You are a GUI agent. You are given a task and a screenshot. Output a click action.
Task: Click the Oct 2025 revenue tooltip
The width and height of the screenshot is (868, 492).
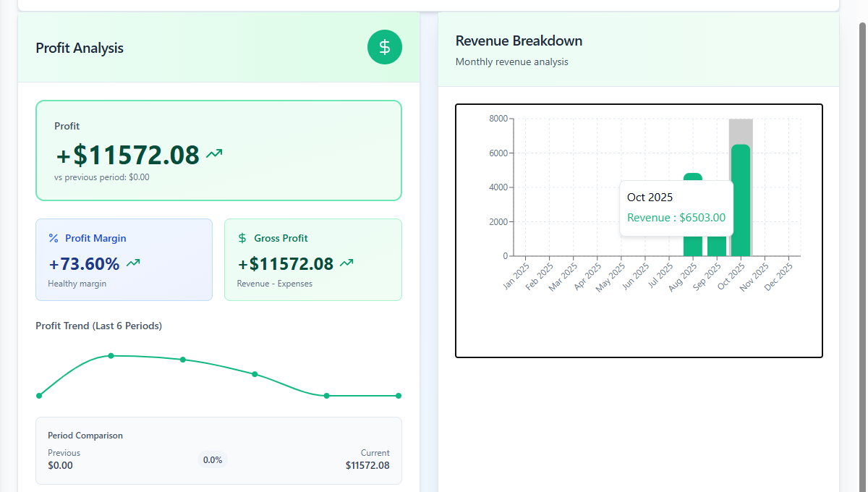[676, 206]
